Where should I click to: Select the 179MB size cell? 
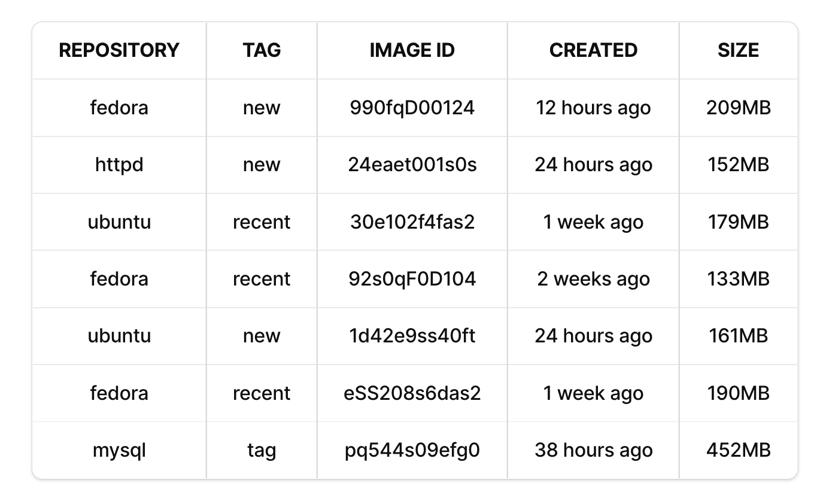[738, 222]
